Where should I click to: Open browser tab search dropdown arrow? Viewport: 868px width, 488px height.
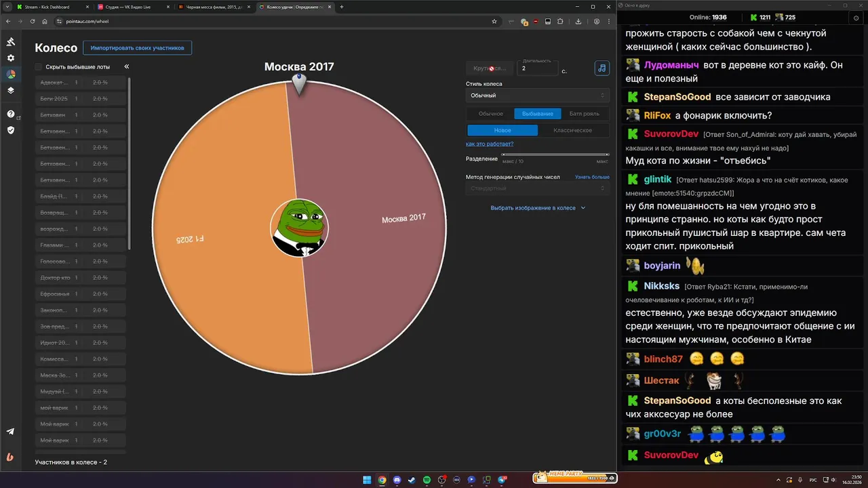[8, 7]
